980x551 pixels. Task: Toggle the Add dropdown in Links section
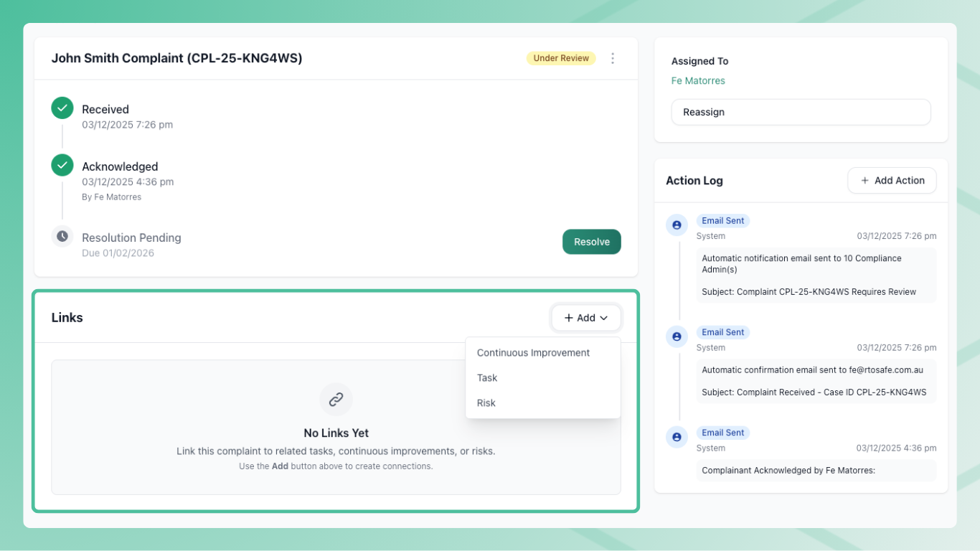pyautogui.click(x=586, y=318)
